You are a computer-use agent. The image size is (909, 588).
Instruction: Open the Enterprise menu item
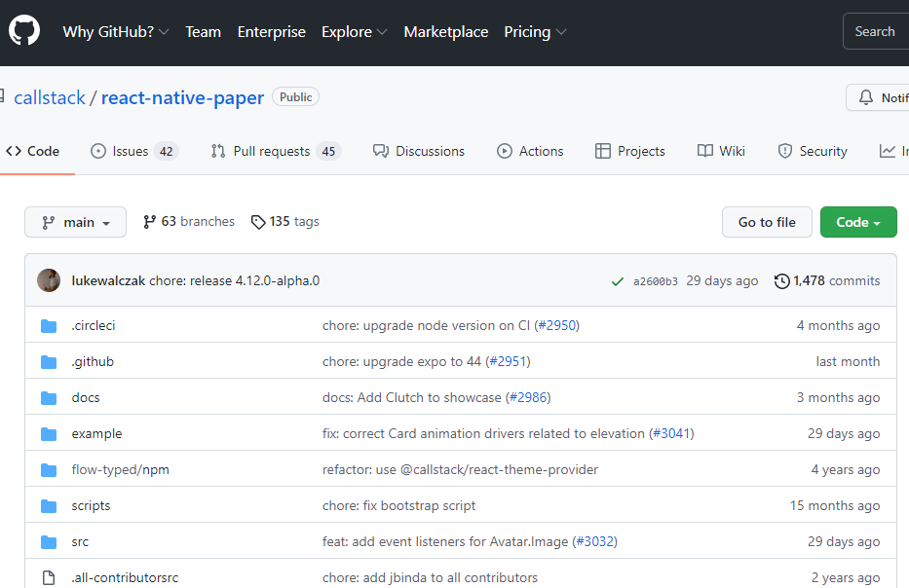tap(271, 31)
